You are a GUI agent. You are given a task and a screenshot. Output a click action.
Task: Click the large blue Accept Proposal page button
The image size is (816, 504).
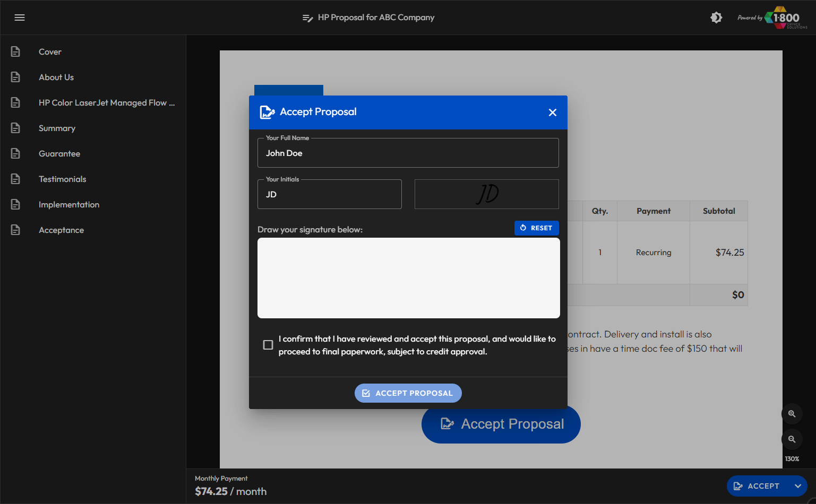[501, 424]
